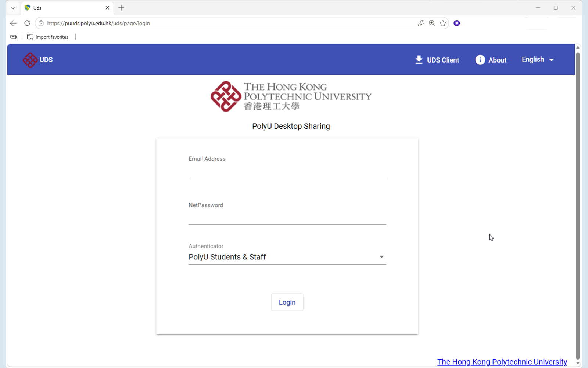The height and width of the screenshot is (368, 588).
Task: Click the Email Address field
Action: (287, 171)
